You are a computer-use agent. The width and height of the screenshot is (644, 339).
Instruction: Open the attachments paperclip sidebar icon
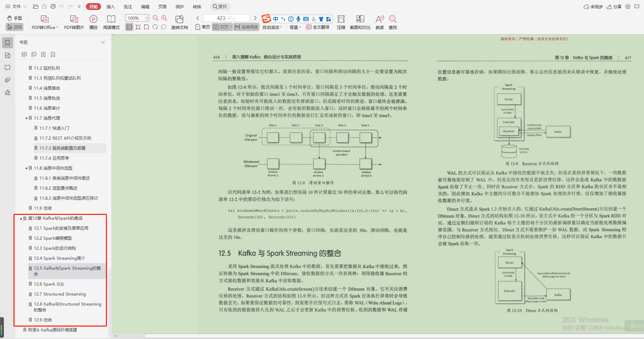coord(8,80)
